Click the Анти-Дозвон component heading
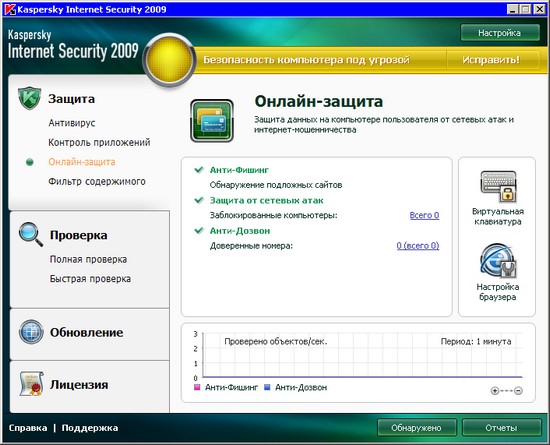Screen dimensions: 550x445 coord(240,231)
